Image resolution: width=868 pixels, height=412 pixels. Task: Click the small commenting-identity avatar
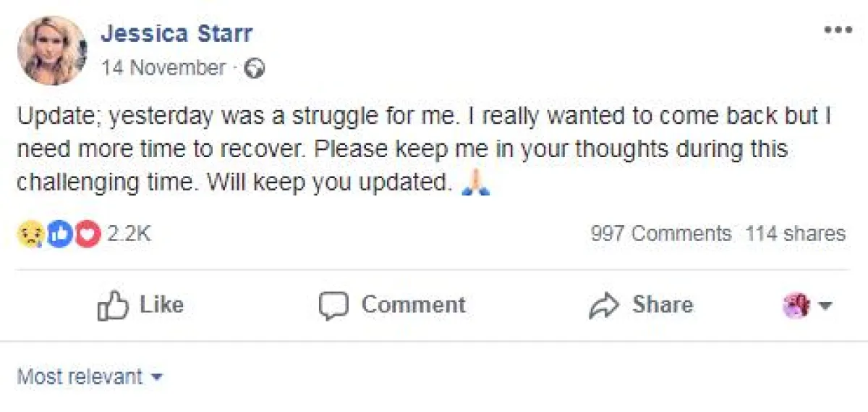click(x=796, y=306)
